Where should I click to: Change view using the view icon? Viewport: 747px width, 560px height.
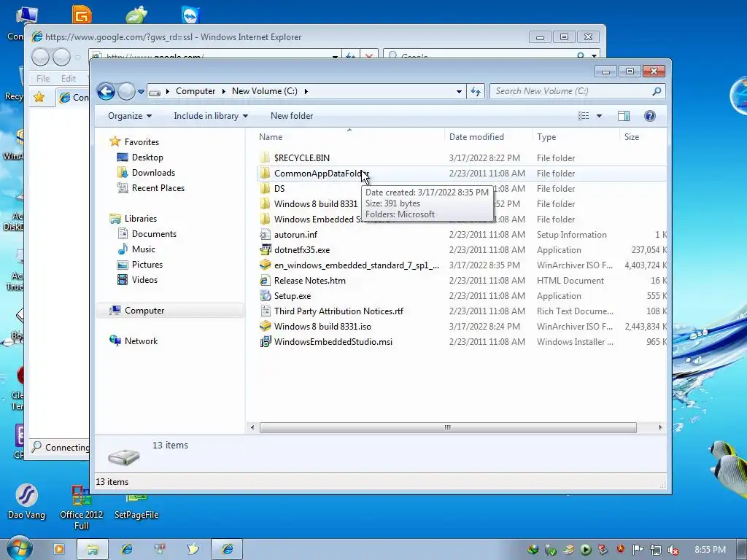tap(583, 116)
